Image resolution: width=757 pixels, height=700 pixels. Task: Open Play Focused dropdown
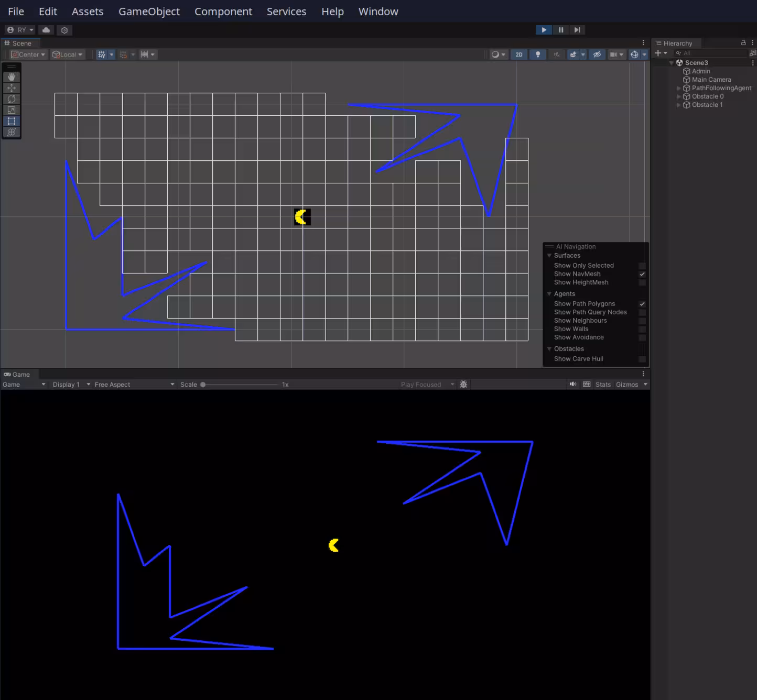427,385
